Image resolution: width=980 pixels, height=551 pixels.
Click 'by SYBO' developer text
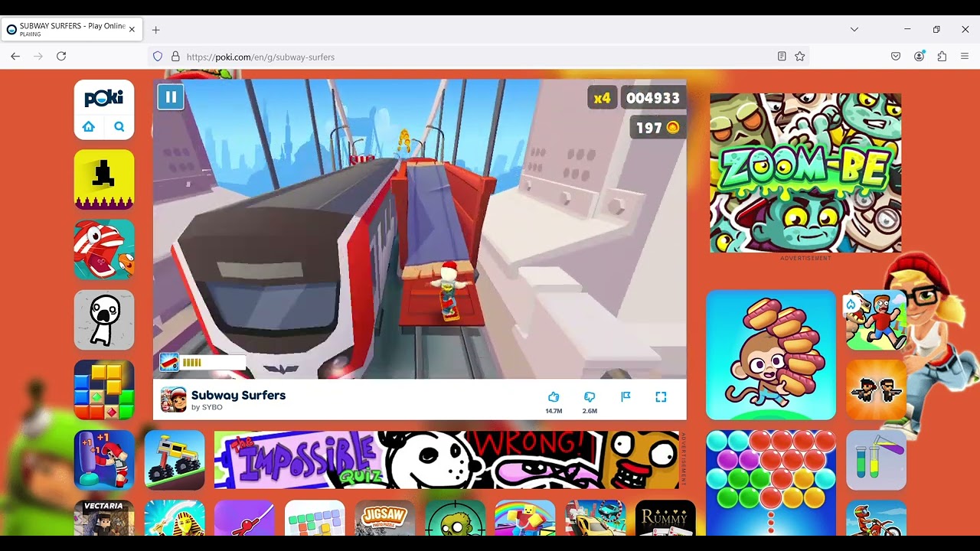tap(207, 407)
